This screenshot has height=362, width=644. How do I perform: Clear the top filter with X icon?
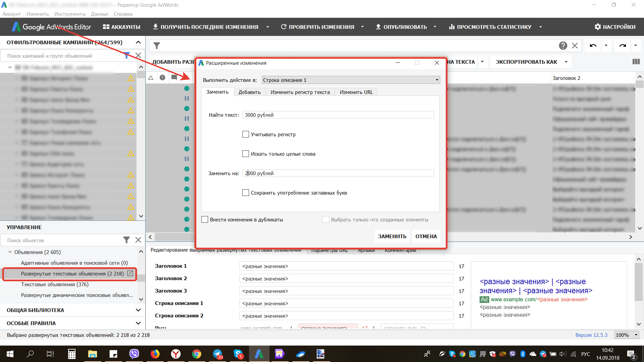tap(575, 46)
